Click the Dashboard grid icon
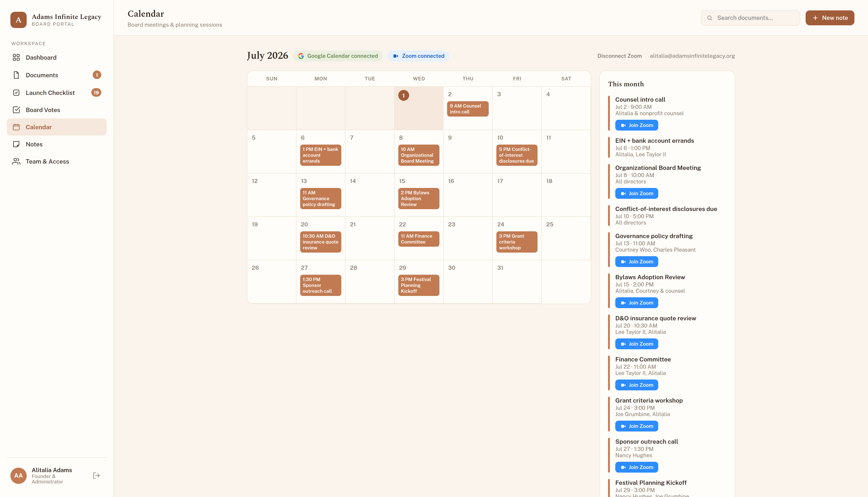Screen dimensions: 868x497 point(16,57)
